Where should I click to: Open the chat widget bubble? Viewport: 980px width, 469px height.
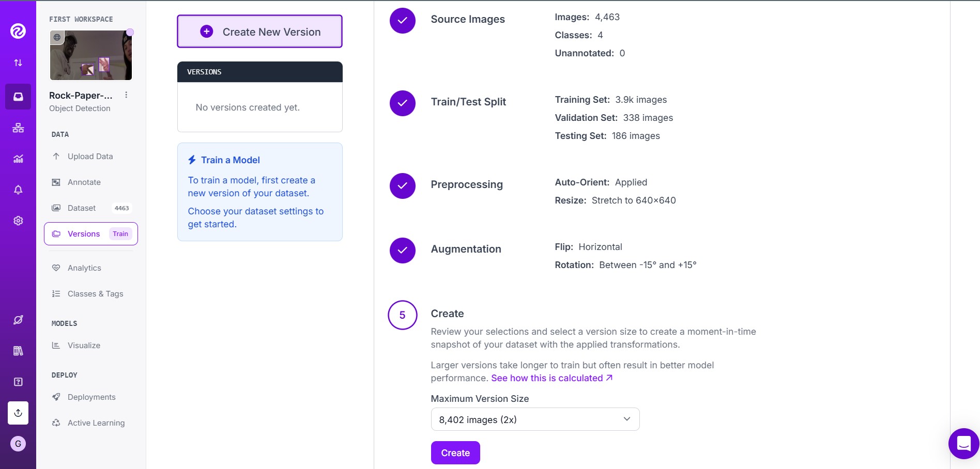pos(962,443)
